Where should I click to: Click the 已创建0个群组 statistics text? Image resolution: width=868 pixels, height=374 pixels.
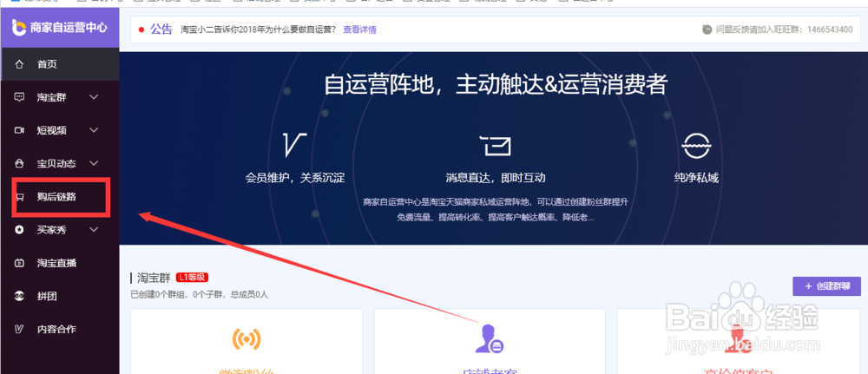point(200,295)
